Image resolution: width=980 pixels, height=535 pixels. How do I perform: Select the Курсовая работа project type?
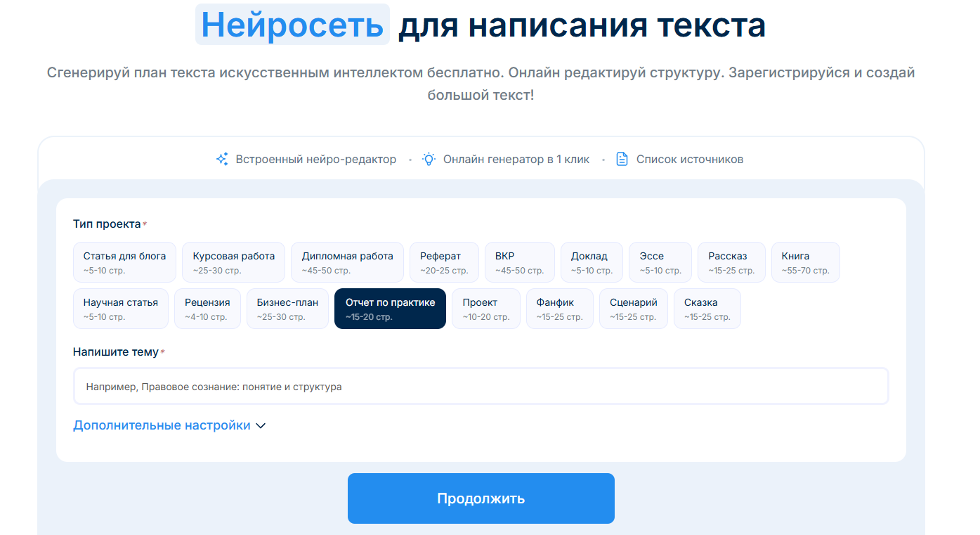coord(233,262)
